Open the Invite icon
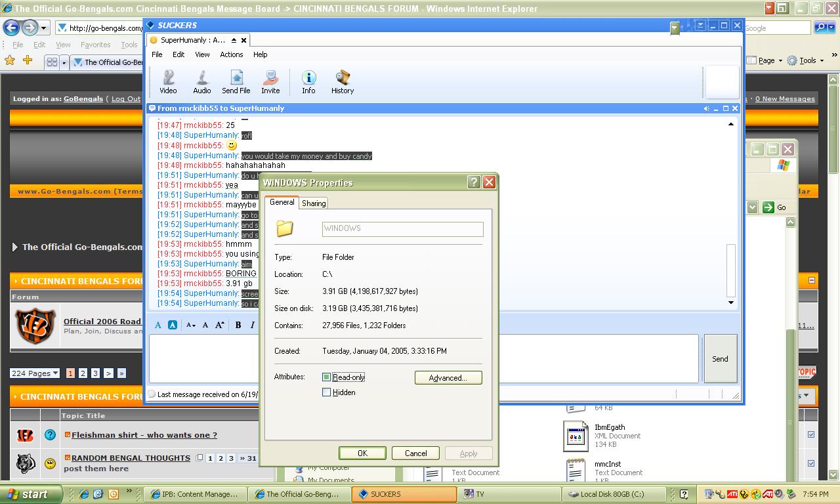840x504 pixels. (x=270, y=82)
